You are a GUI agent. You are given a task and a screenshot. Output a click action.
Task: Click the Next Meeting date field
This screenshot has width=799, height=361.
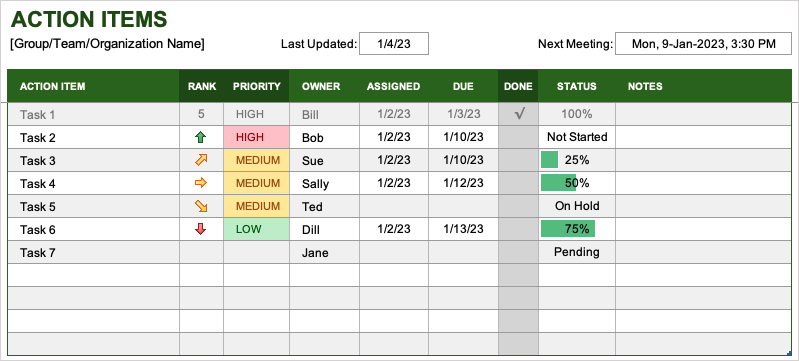coord(704,44)
